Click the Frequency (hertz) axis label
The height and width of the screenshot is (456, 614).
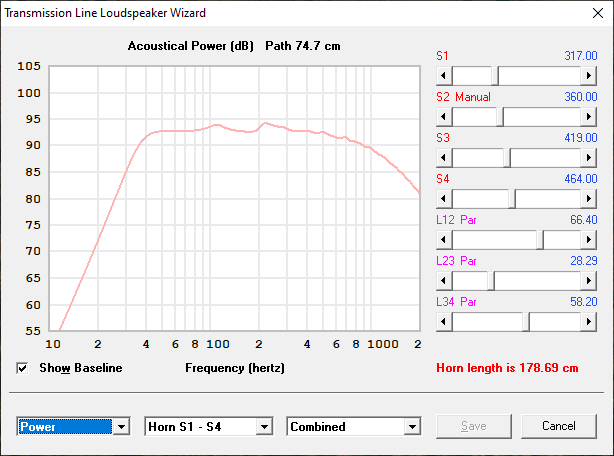[235, 368]
